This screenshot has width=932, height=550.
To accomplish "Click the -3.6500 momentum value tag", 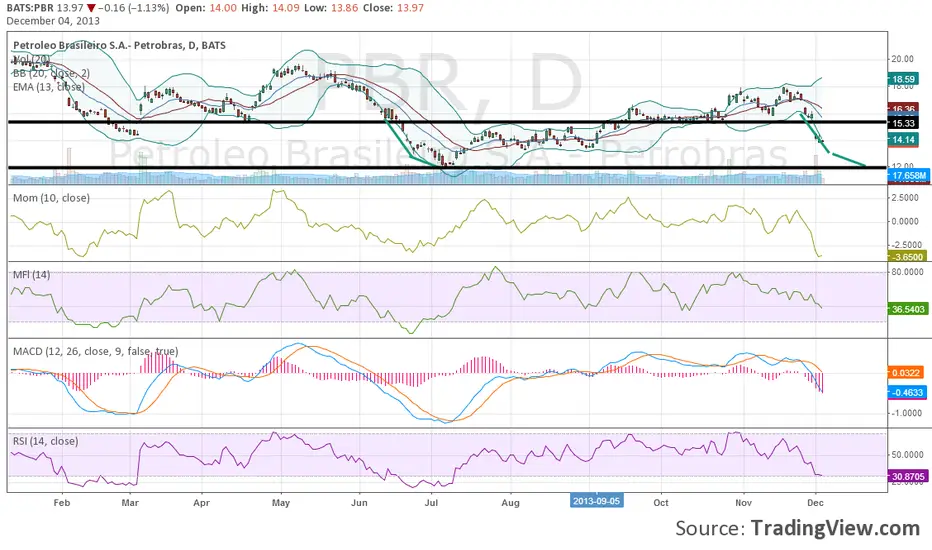I will 908,257.
